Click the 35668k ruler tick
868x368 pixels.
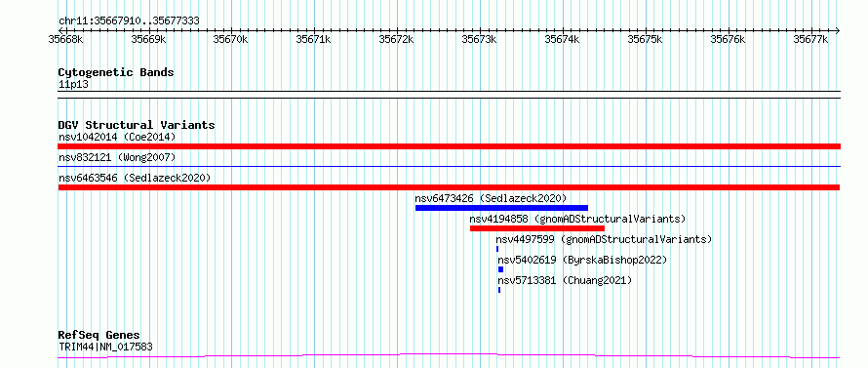[66, 39]
